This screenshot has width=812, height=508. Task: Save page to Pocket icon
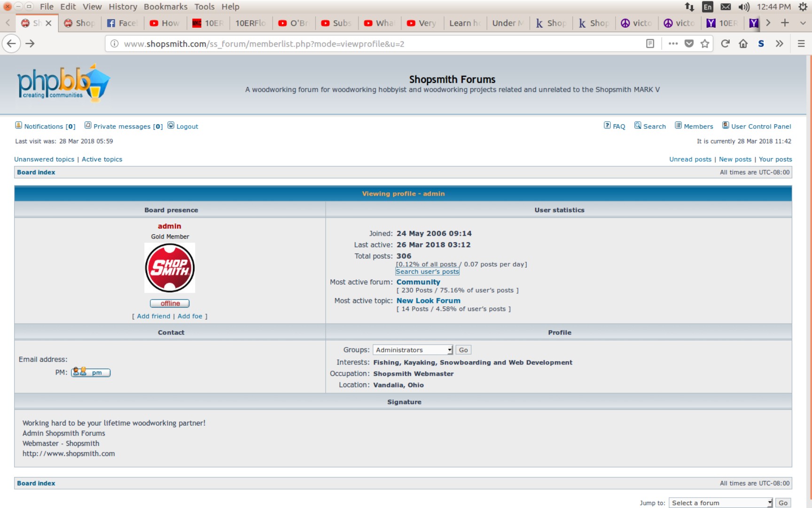pyautogui.click(x=689, y=44)
